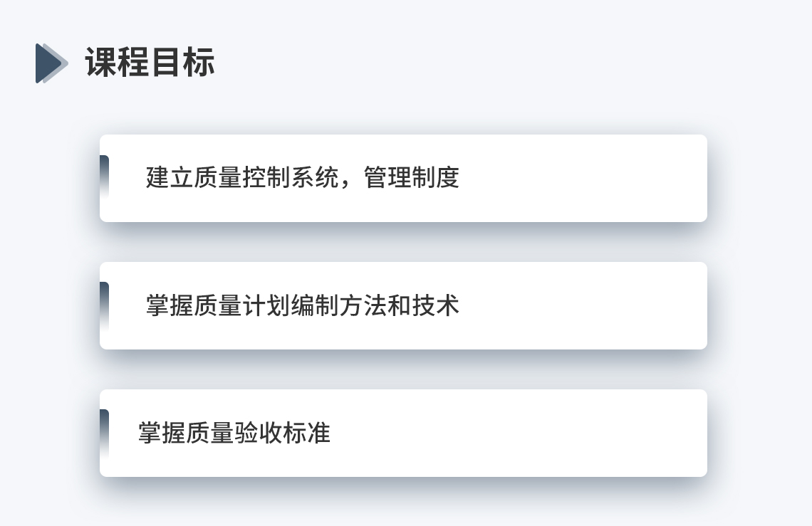Select the text 建立质量控制系统，管理制度
The width and height of the screenshot is (812, 526).
pyautogui.click(x=303, y=177)
